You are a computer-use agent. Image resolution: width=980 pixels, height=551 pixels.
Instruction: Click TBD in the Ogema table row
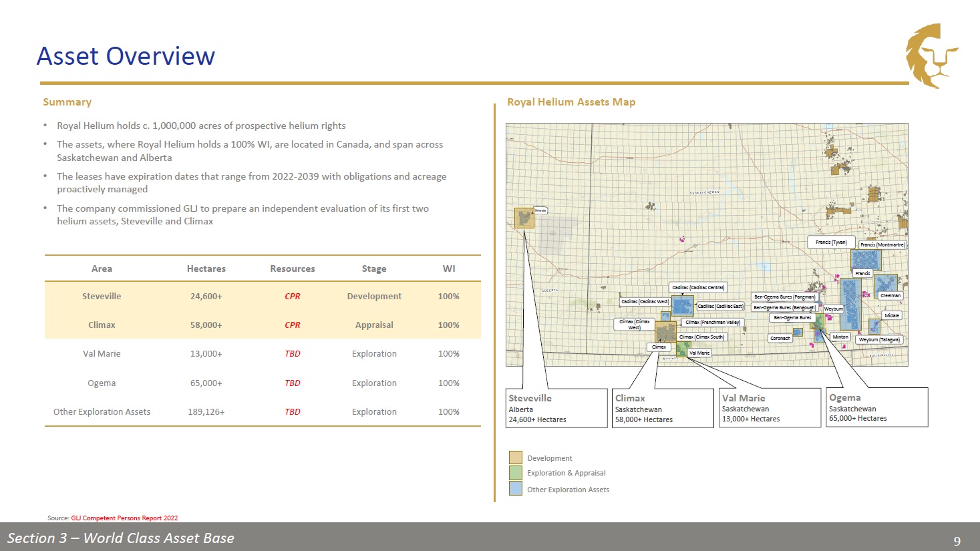(x=293, y=383)
